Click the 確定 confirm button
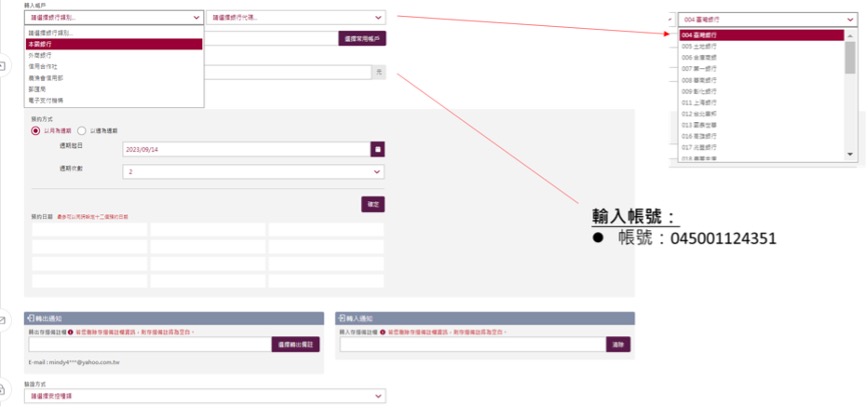The height and width of the screenshot is (408, 868). [x=373, y=204]
